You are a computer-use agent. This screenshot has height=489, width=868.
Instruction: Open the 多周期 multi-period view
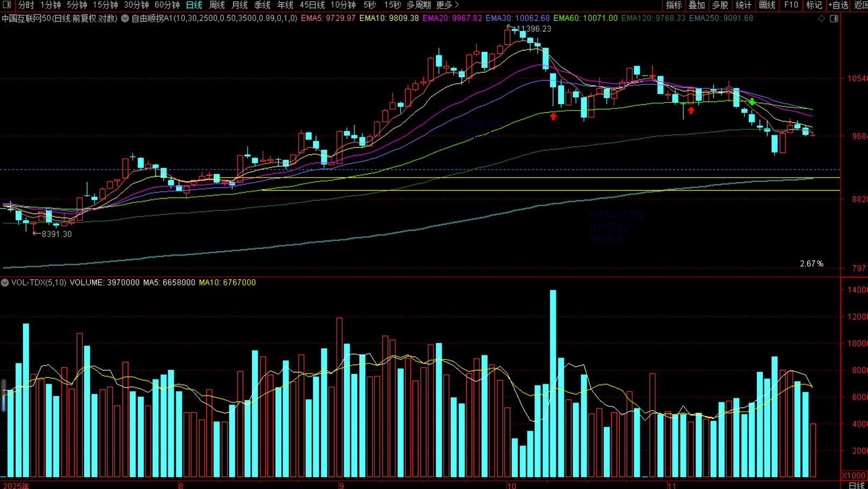coord(418,5)
